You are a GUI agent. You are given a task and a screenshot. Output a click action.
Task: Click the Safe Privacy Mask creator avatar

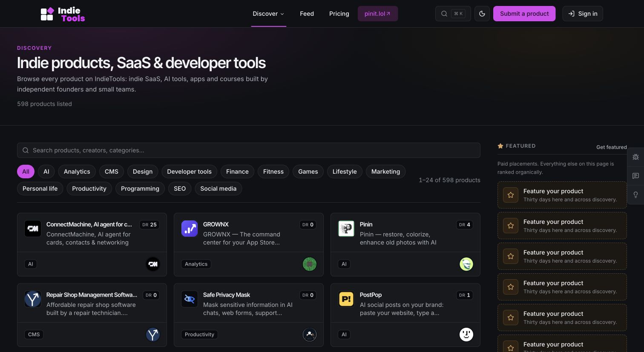310,335
